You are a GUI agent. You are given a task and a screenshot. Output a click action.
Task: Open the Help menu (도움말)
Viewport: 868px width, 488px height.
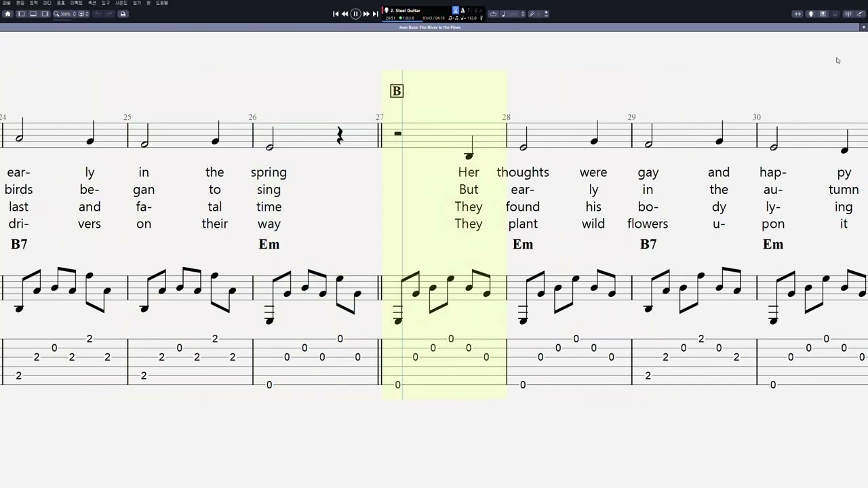[x=162, y=3]
